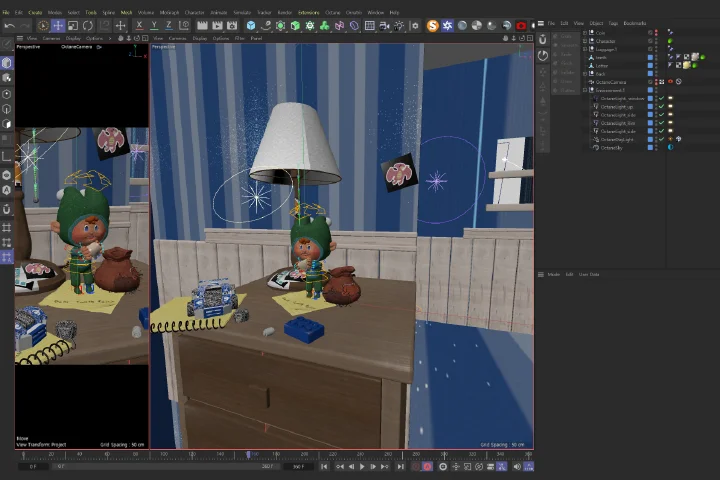Open left viewport hamburger menu
The height and width of the screenshot is (480, 720).
pyautogui.click(x=20, y=38)
